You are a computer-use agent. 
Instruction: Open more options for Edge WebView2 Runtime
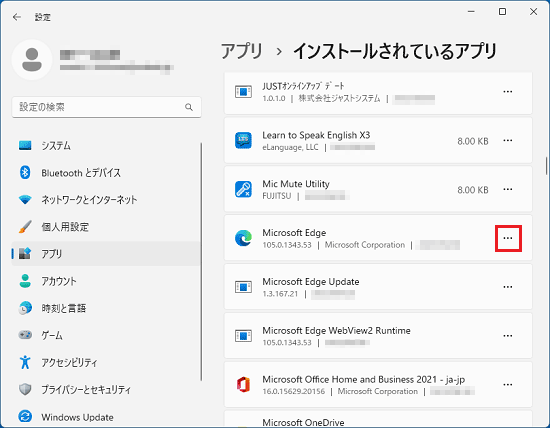508,336
